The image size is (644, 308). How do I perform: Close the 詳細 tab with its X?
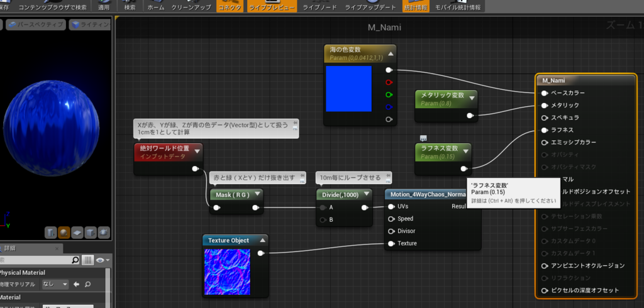point(55,248)
